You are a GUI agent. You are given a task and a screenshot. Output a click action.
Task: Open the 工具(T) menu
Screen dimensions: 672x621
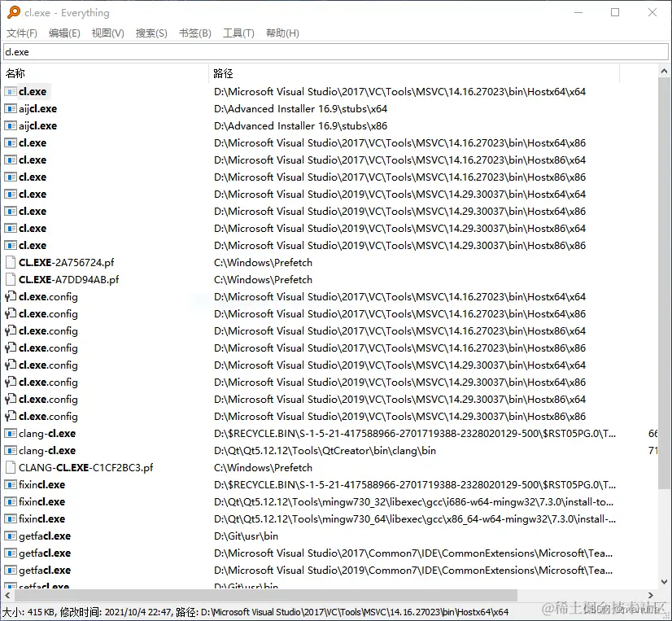click(238, 33)
